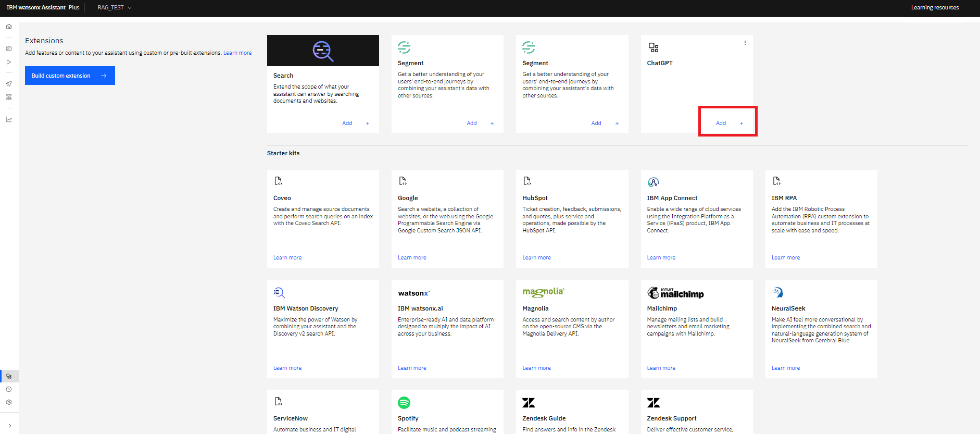Click the watsonx logo
The image size is (980, 434).
(414, 293)
